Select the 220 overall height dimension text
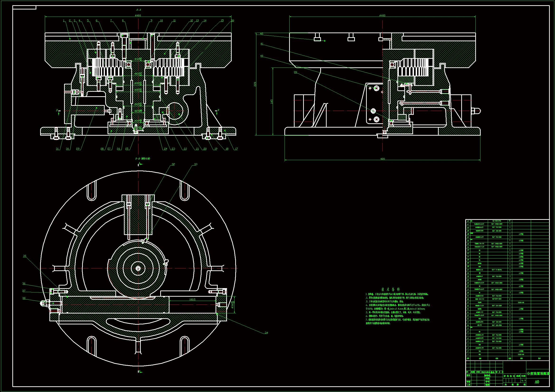 tap(255, 84)
